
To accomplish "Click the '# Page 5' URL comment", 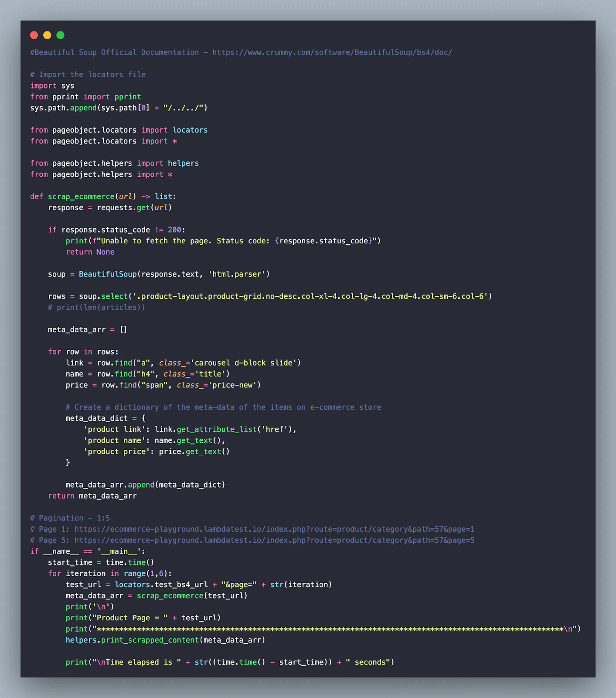I will click(252, 541).
